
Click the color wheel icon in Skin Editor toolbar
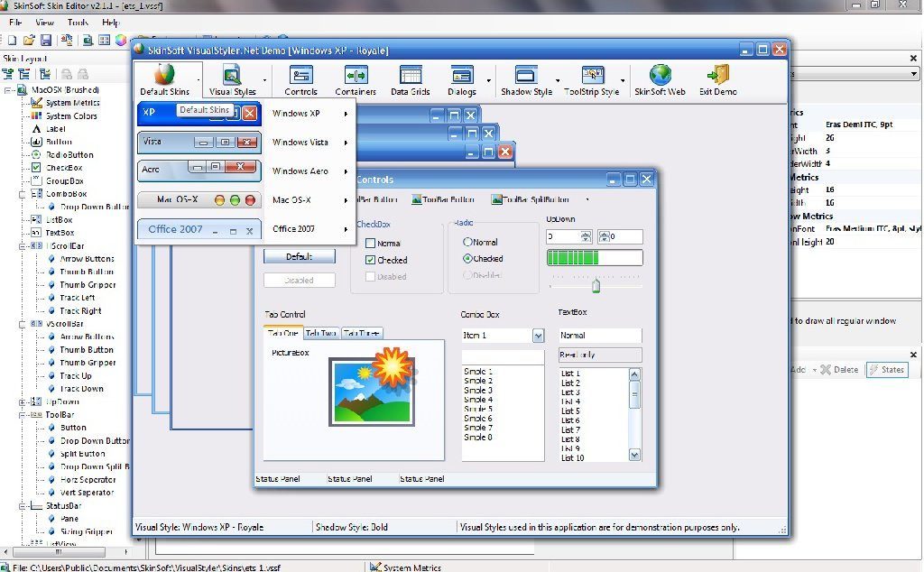tap(121, 40)
